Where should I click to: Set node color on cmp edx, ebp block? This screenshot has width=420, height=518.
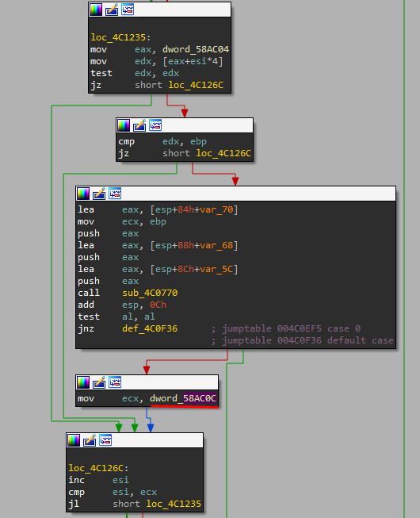click(124, 125)
